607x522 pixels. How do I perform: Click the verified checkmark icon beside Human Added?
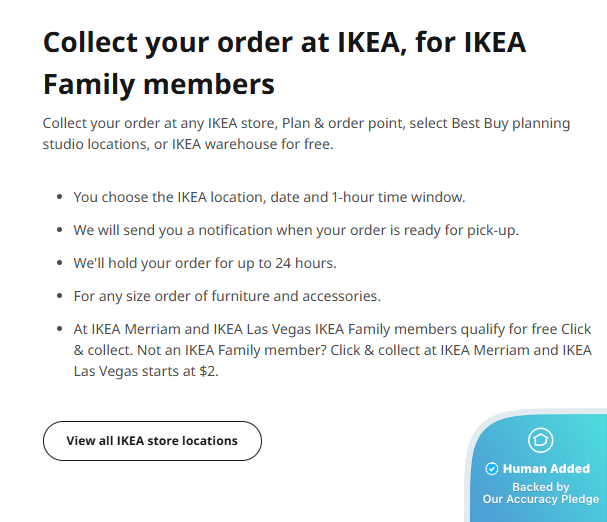491,469
